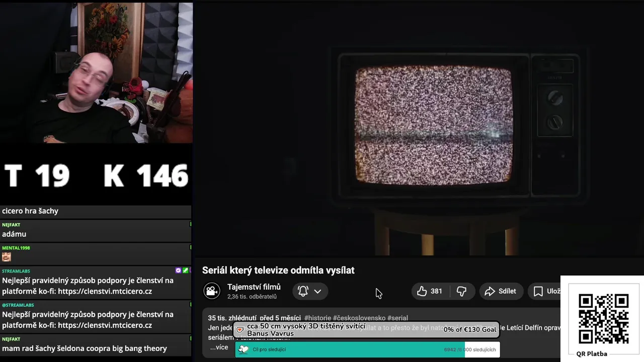This screenshot has width=644, height=362.
Task: Open the Tajemství filmů channel avatar
Action: coord(212,291)
